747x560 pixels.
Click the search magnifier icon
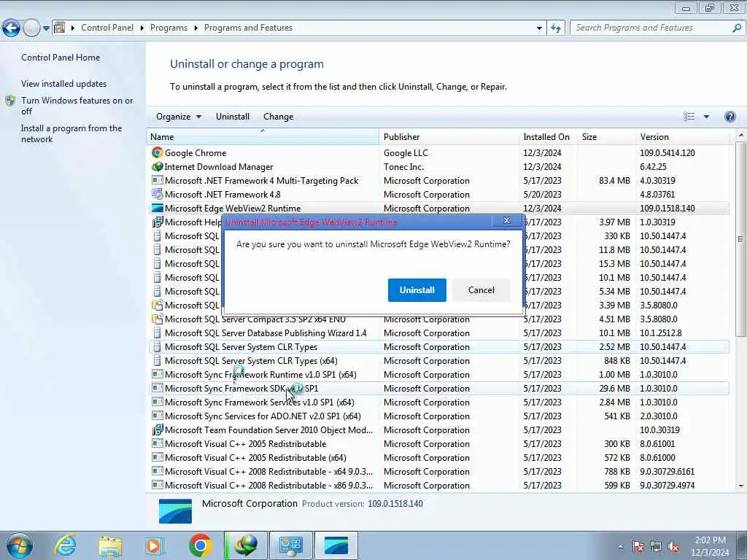737,28
